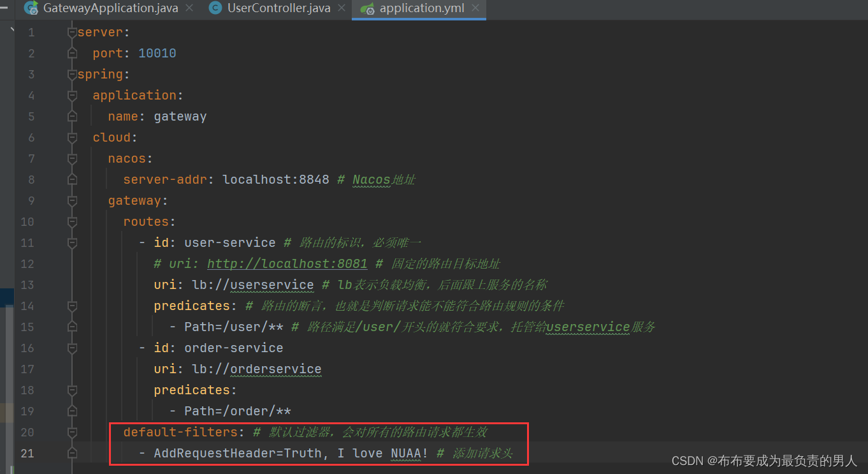The image size is (868, 474).
Task: Click line number 17 in the gutter
Action: (27, 369)
